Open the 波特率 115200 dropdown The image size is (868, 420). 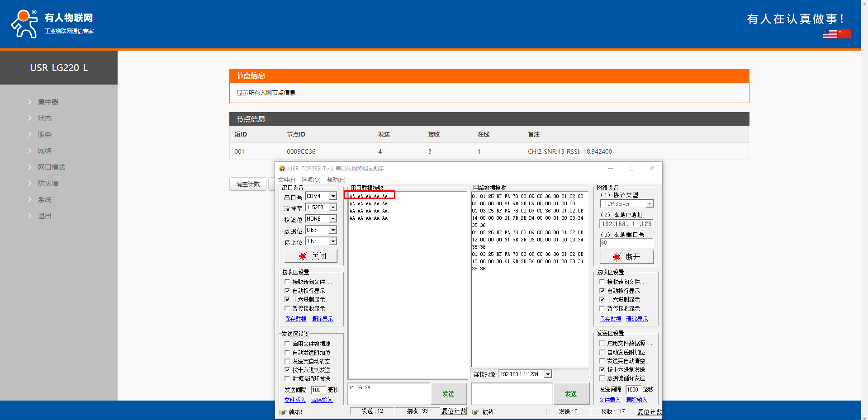[333, 208]
